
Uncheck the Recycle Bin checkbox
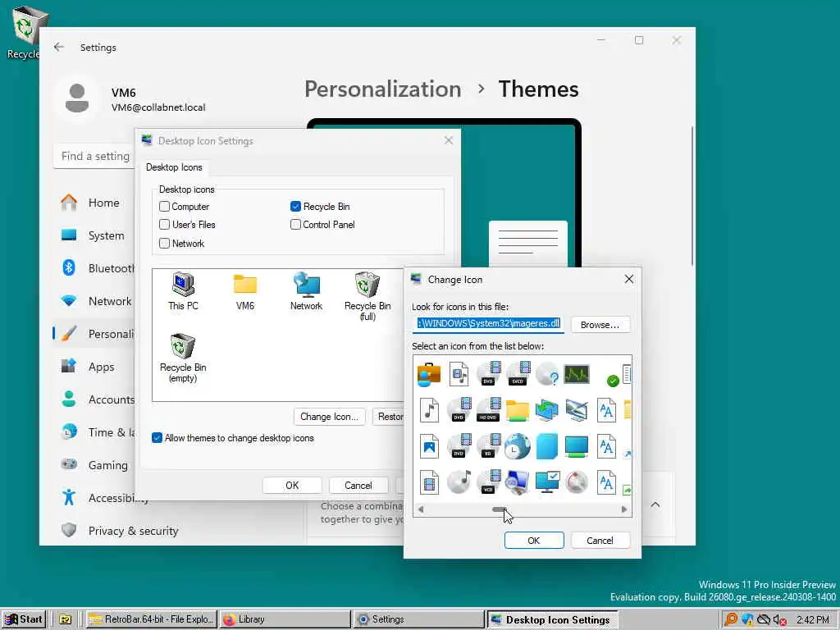coord(295,206)
